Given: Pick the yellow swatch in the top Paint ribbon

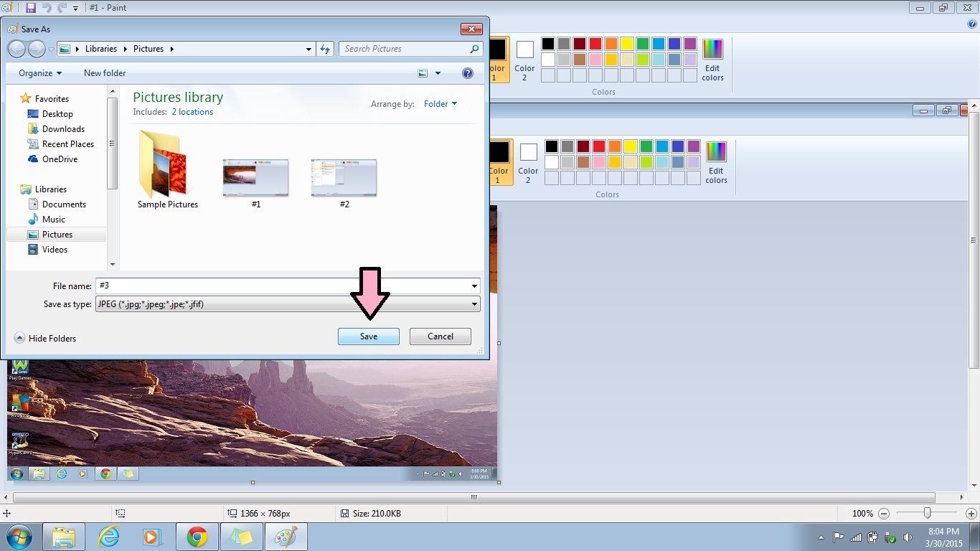Looking at the screenshot, I should [627, 44].
